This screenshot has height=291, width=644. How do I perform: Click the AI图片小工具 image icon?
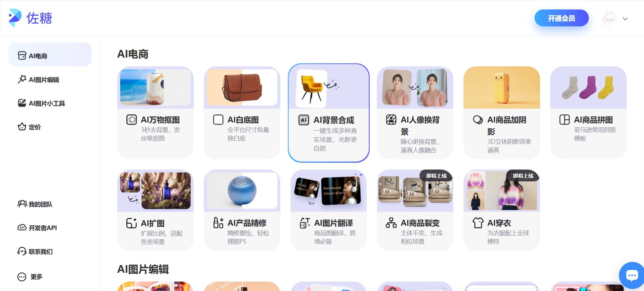[22, 103]
